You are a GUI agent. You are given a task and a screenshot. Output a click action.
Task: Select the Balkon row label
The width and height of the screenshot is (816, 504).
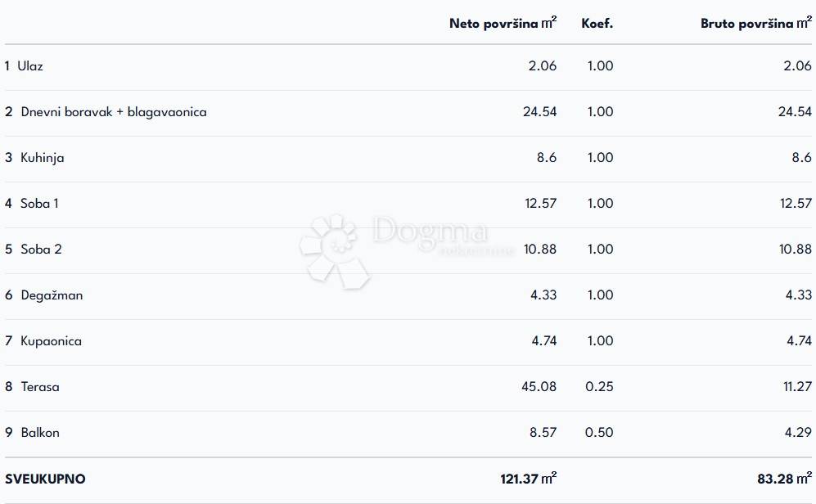coord(40,433)
